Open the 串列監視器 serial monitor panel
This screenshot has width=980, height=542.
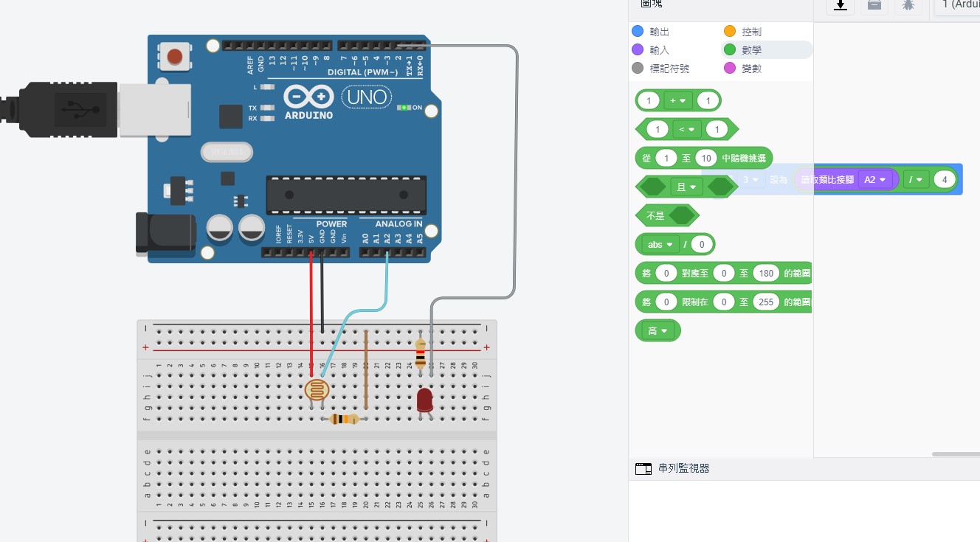click(x=683, y=469)
